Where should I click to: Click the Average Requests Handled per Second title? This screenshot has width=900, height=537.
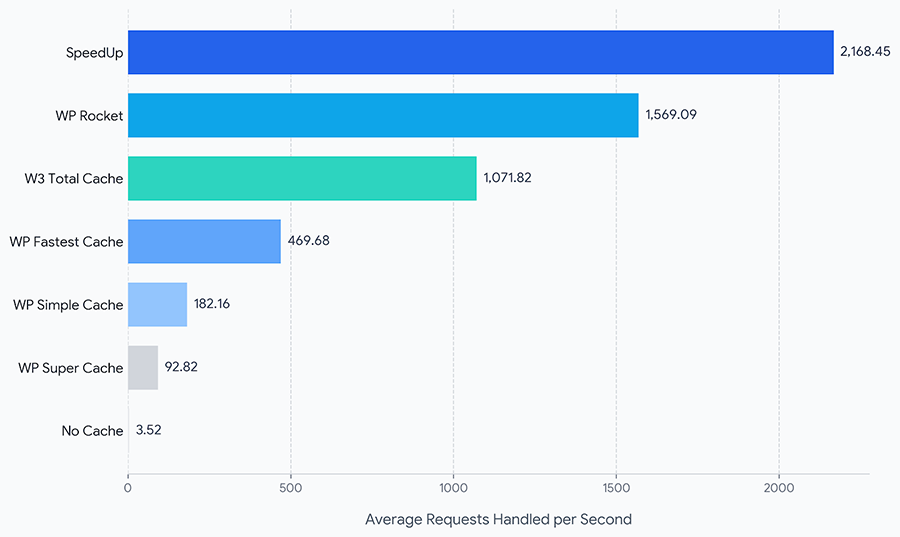tap(498, 519)
